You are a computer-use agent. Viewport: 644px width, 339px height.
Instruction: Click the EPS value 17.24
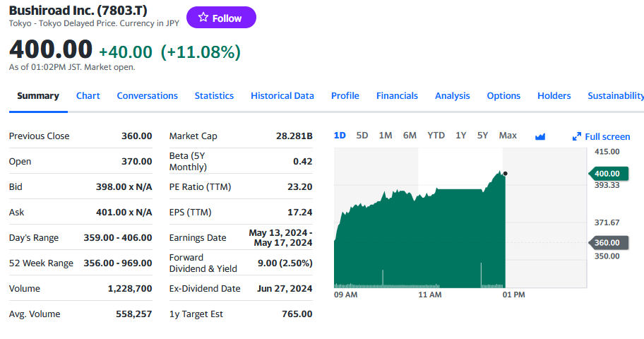300,213
